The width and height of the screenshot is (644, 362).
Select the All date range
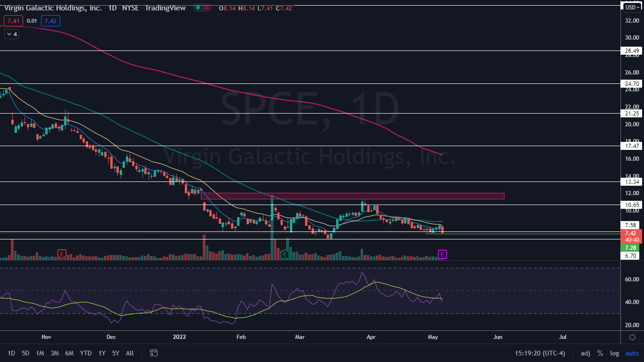(x=130, y=353)
